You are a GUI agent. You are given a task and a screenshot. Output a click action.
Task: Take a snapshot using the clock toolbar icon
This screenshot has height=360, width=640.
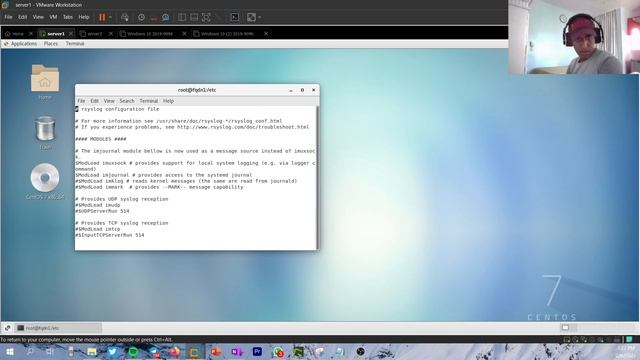[x=141, y=17]
